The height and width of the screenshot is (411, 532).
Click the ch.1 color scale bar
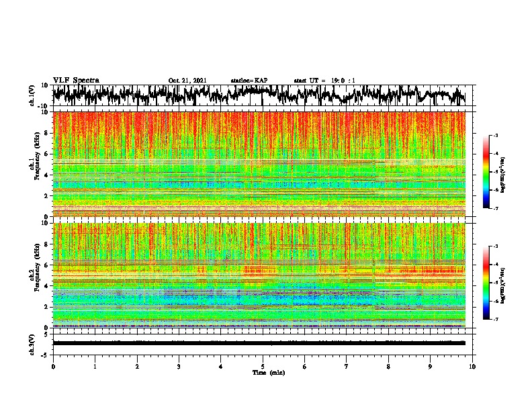click(486, 172)
